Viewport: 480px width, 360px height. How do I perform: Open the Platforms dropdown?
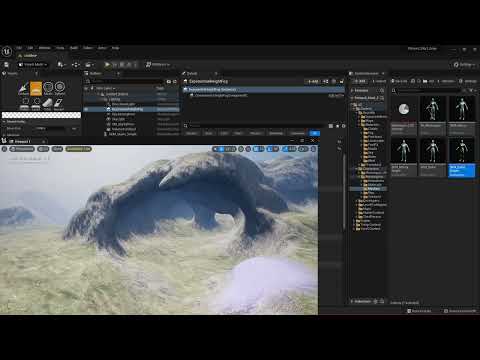[x=157, y=65]
